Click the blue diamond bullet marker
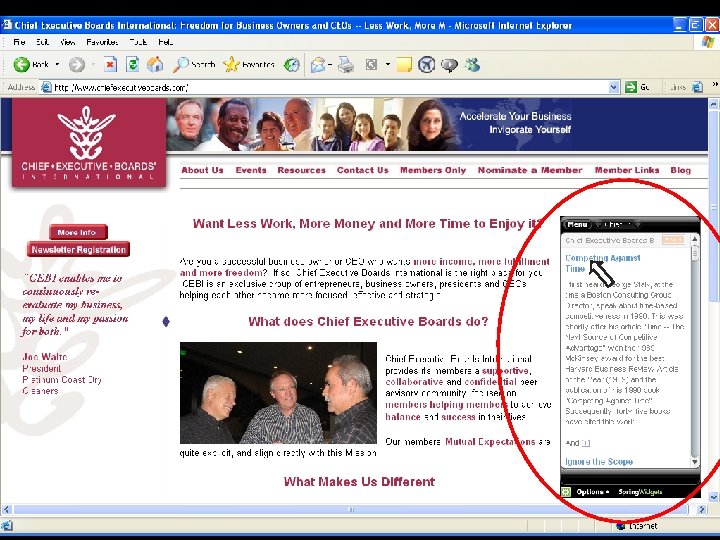The image size is (720, 540). (x=166, y=321)
